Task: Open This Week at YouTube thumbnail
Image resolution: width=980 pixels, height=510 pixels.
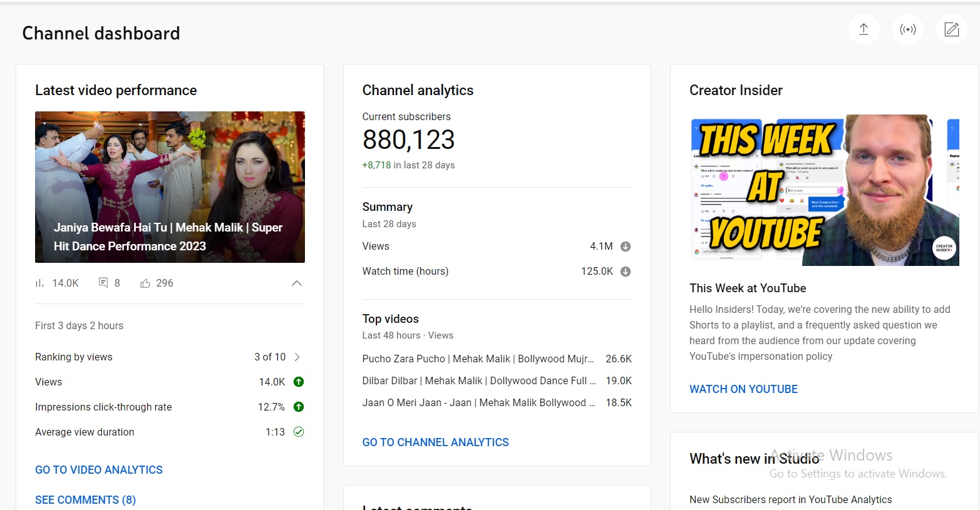Action: tap(824, 190)
